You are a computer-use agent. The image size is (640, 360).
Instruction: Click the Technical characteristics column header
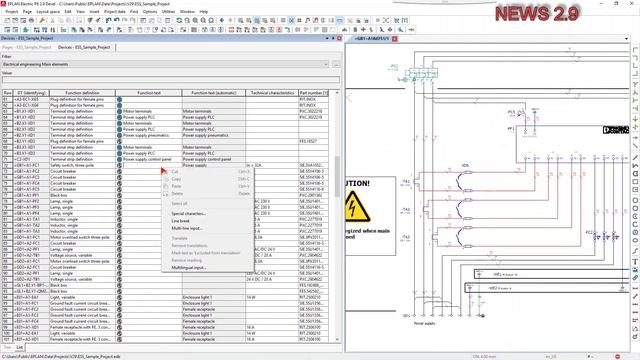coord(272,93)
